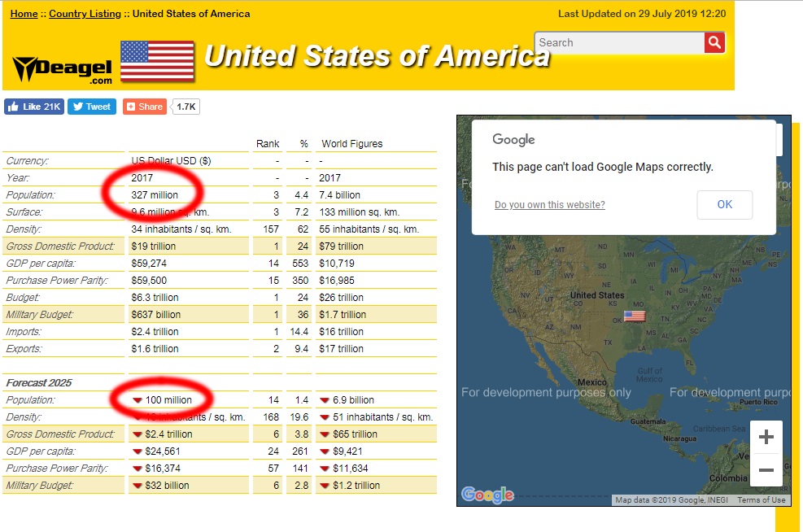Click OK in the Google Maps dialog
Image resolution: width=803 pixels, height=532 pixels.
coord(725,204)
